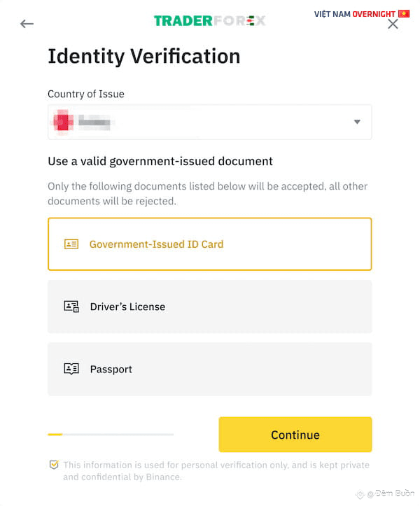Choose Driver's License document option
Image resolution: width=420 pixels, height=506 pixels.
click(210, 307)
